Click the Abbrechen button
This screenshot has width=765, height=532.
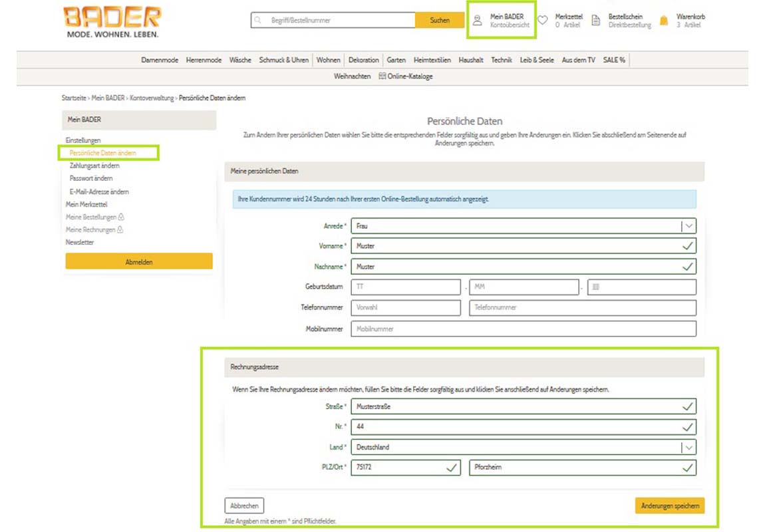(244, 506)
